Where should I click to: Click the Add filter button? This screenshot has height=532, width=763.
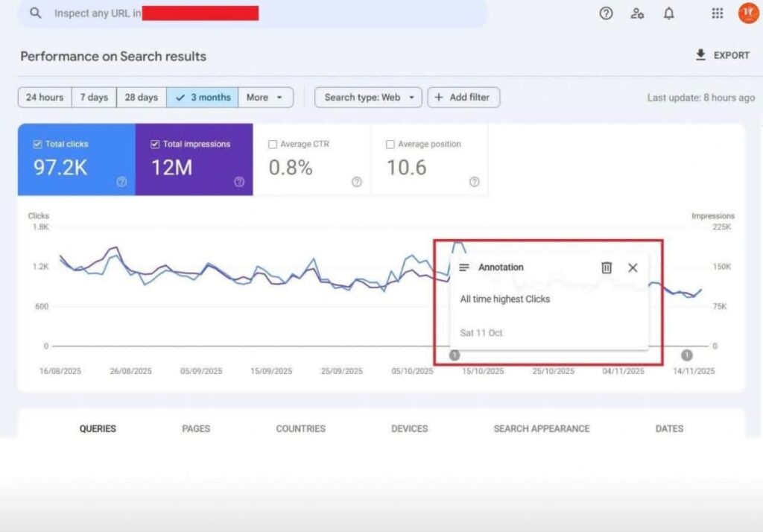tap(463, 98)
